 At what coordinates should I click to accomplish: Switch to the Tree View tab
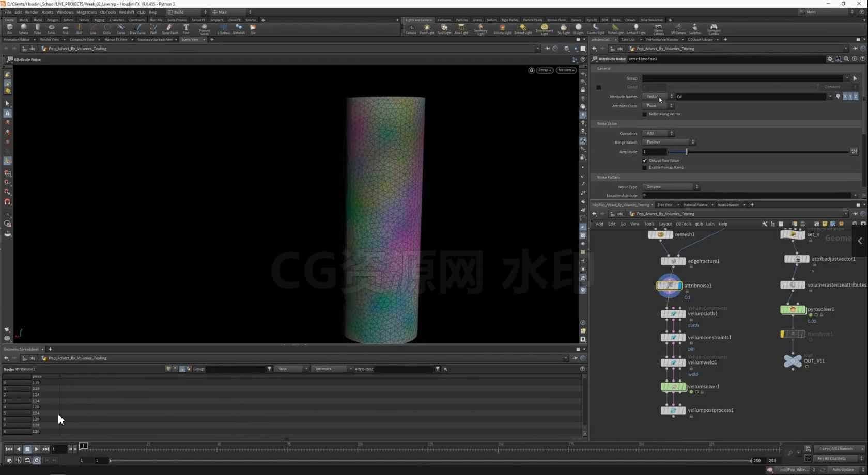tap(665, 205)
